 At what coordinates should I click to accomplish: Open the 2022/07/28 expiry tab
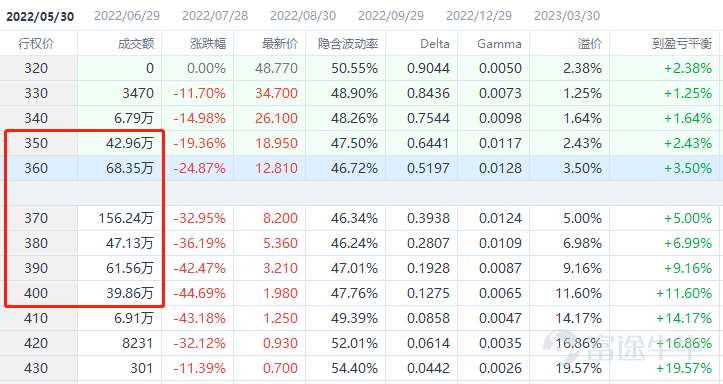click(215, 16)
